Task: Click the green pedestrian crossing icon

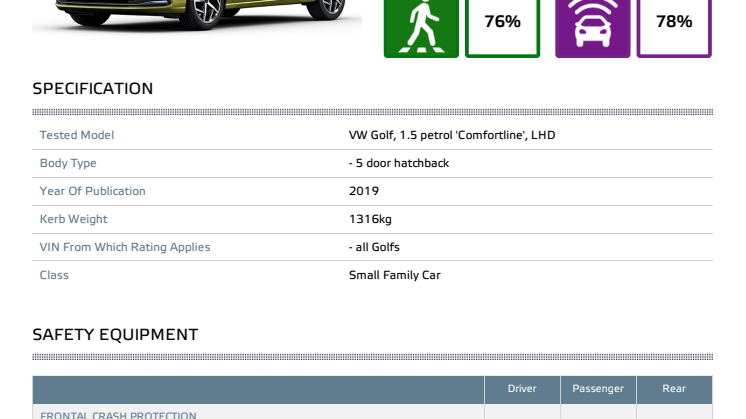Action: (x=421, y=28)
